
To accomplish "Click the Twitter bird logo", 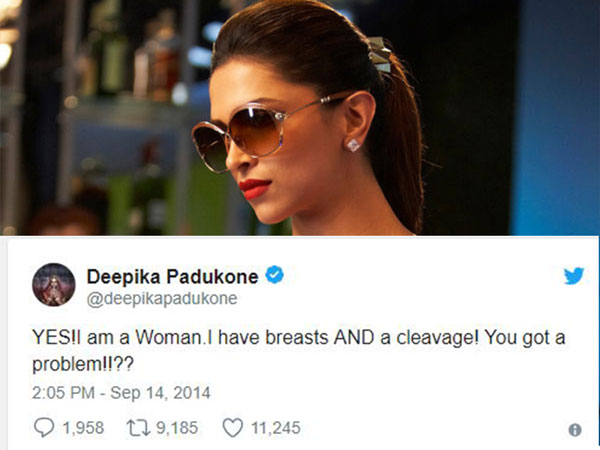I will click(x=574, y=276).
